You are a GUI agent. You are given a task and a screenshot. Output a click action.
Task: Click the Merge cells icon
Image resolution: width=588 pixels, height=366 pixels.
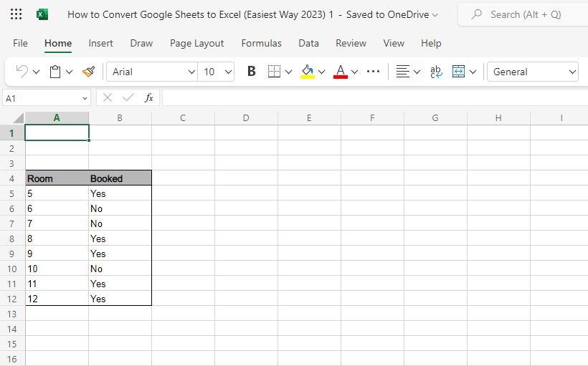459,72
